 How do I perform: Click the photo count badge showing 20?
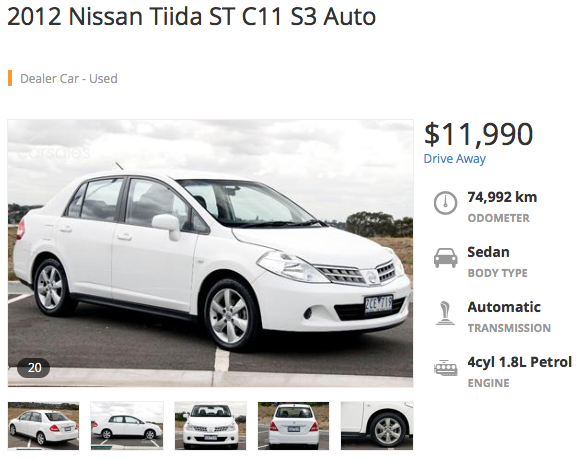[x=34, y=368]
